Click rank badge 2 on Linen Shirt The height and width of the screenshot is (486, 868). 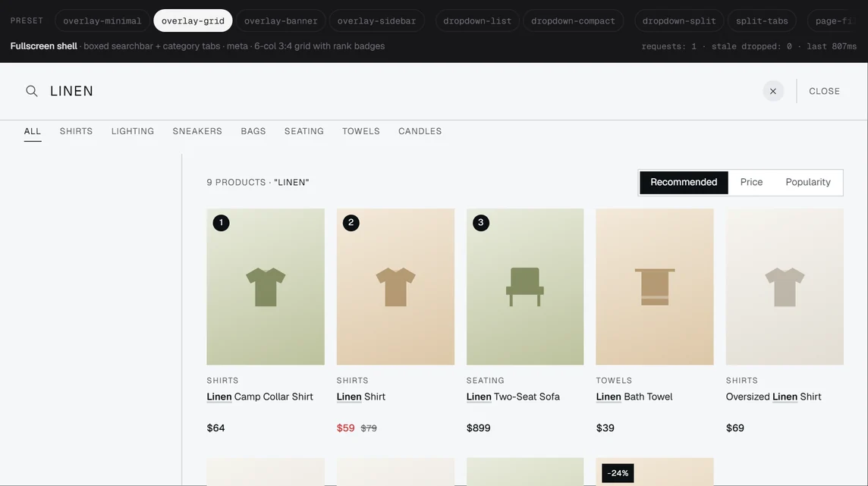pyautogui.click(x=351, y=223)
